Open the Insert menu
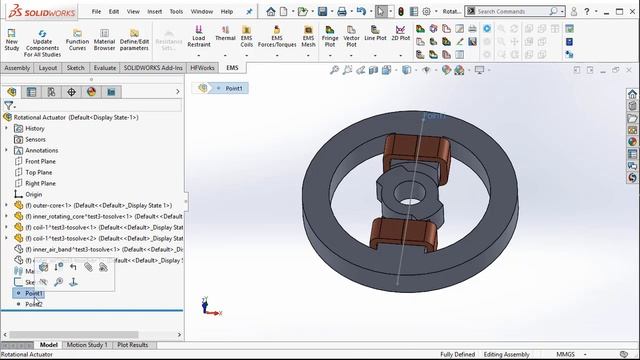The image size is (640, 360). click(155, 11)
